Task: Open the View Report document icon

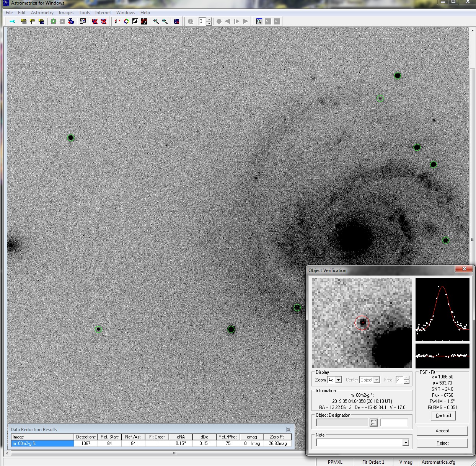Action: [x=83, y=21]
